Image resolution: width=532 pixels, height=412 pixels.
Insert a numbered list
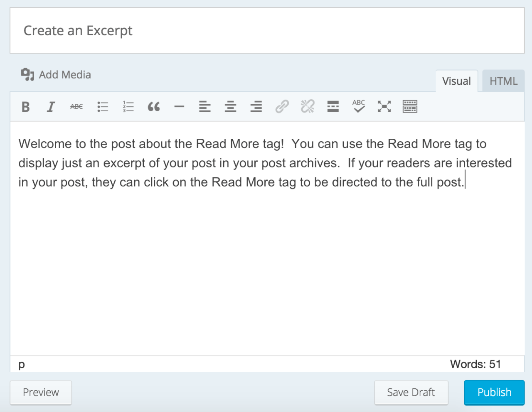tap(128, 107)
